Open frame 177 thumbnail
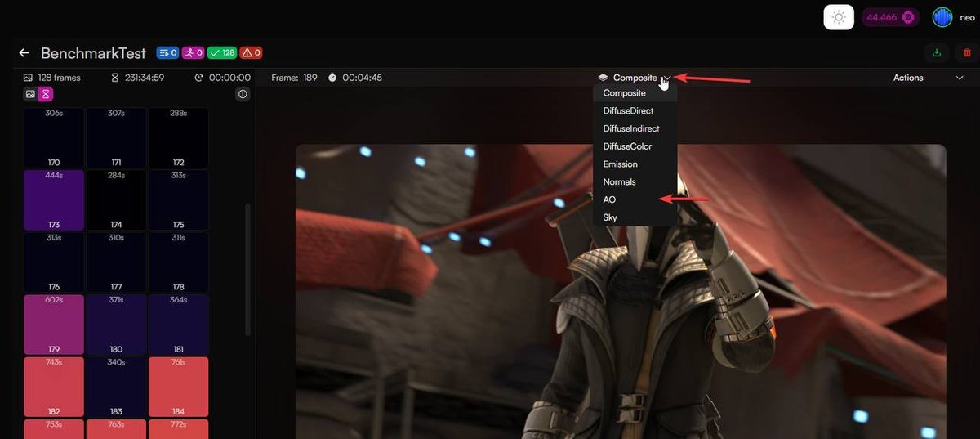The width and height of the screenshot is (980, 439). point(116,262)
